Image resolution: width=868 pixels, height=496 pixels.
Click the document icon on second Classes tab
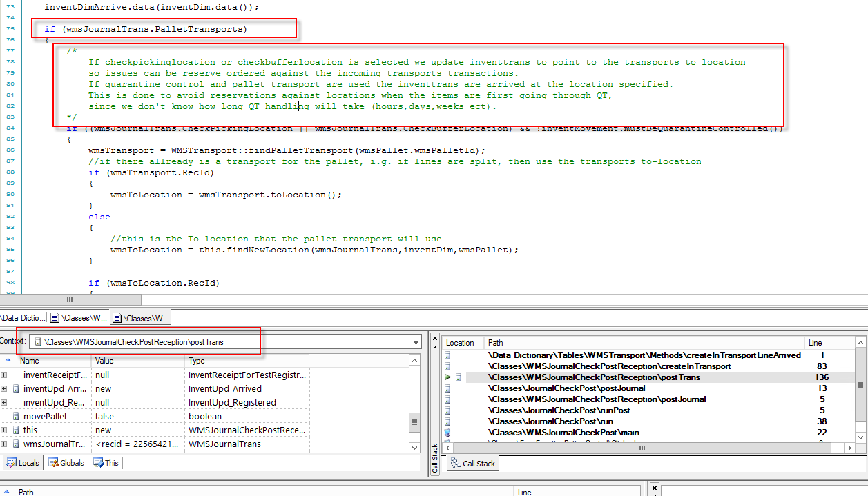pyautogui.click(x=117, y=318)
